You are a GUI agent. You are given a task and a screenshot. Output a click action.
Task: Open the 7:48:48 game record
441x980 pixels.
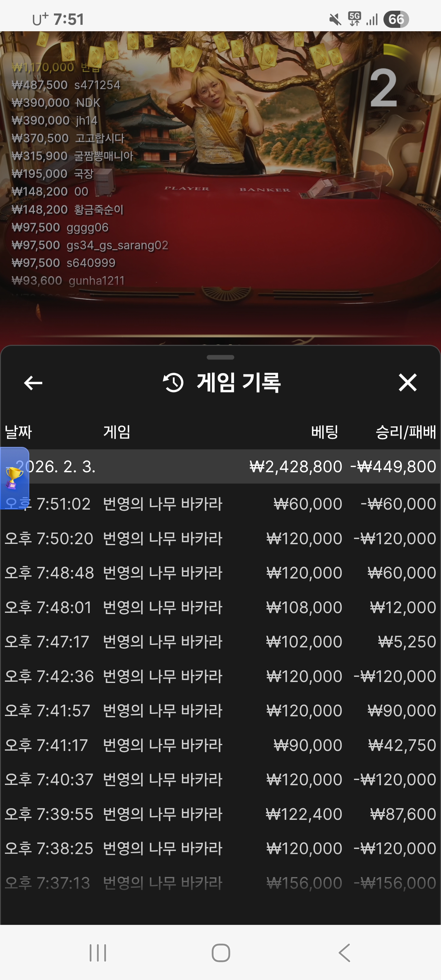click(220, 573)
